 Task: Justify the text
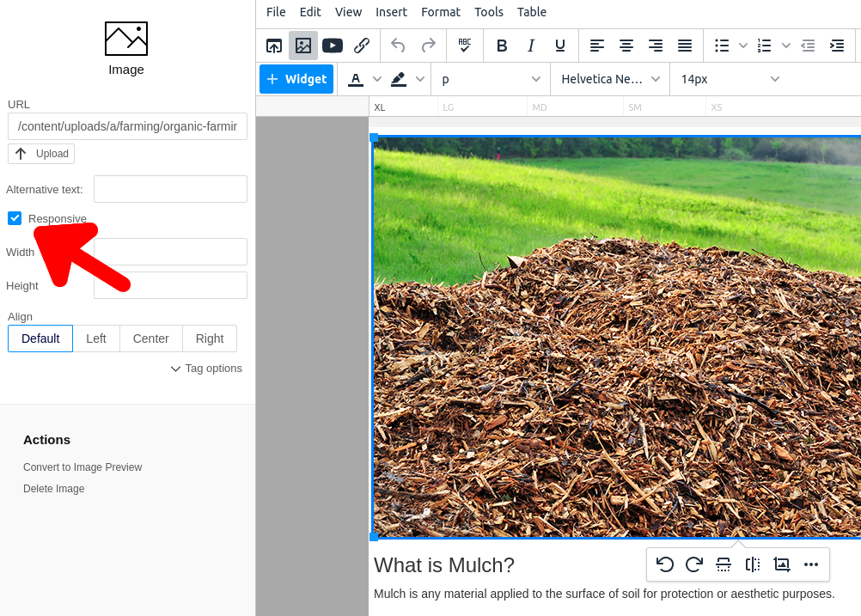[x=685, y=46]
